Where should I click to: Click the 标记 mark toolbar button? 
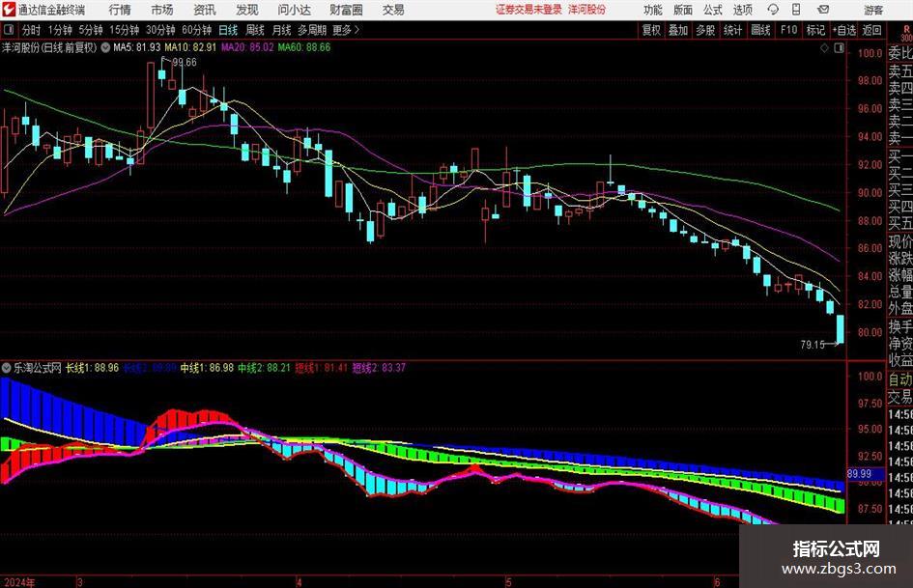pos(815,30)
